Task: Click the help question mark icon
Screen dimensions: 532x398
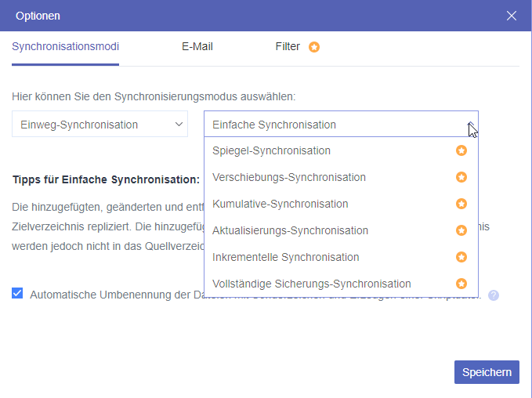Action: (494, 295)
